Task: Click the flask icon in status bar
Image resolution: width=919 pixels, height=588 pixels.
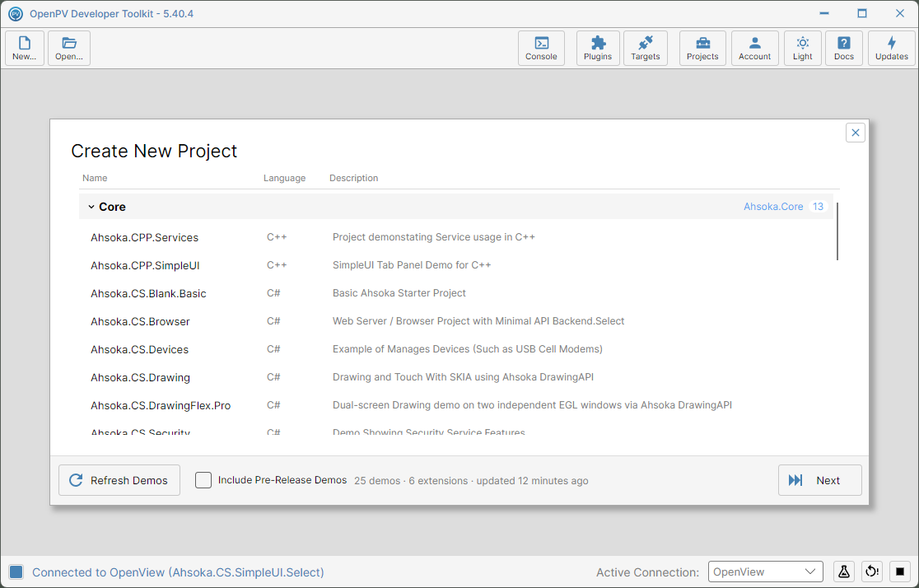Action: 843,572
